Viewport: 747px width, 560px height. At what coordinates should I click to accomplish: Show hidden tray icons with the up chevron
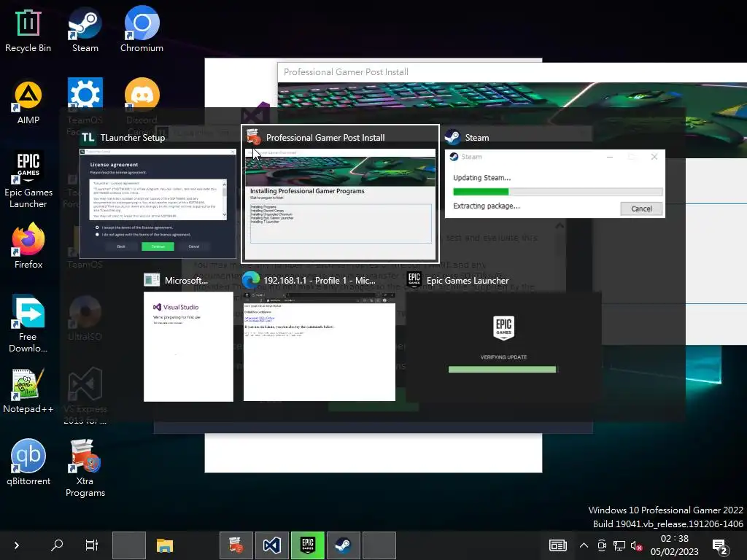(584, 545)
